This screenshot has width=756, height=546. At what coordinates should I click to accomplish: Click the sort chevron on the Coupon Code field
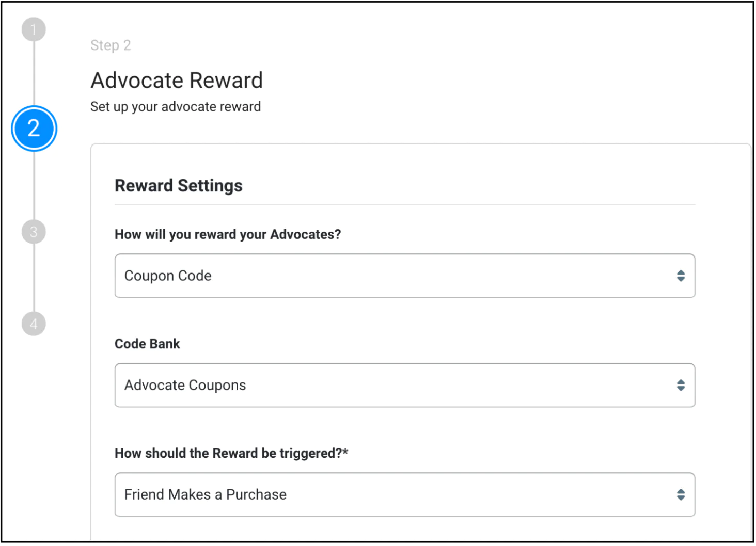pyautogui.click(x=681, y=277)
